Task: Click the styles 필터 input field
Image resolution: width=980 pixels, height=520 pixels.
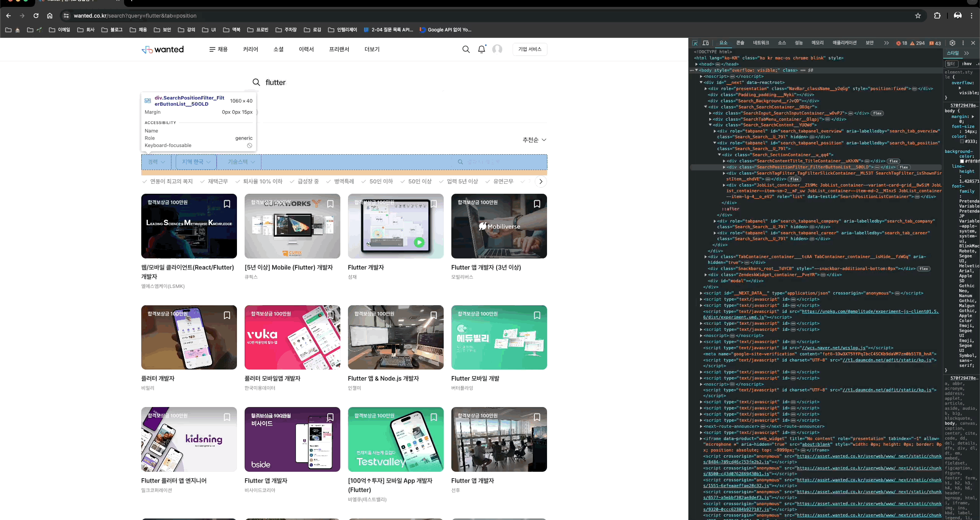Action: pyautogui.click(x=952, y=64)
